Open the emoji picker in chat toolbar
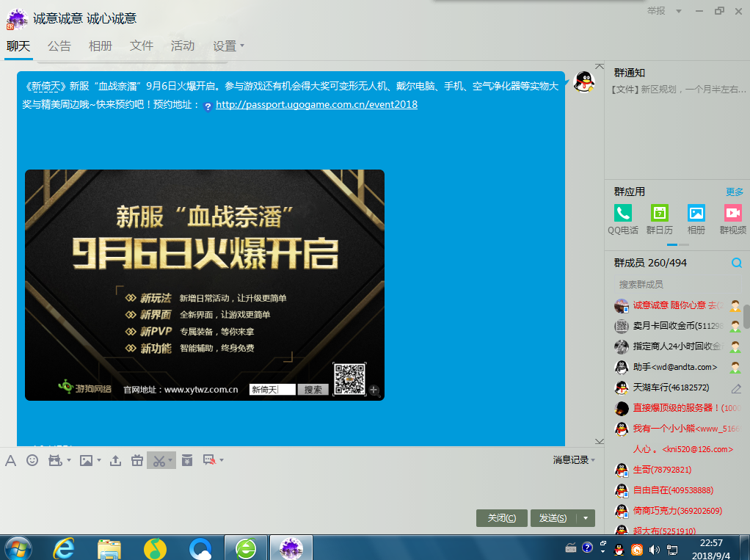Viewport: 750px width, 560px height. (32, 460)
